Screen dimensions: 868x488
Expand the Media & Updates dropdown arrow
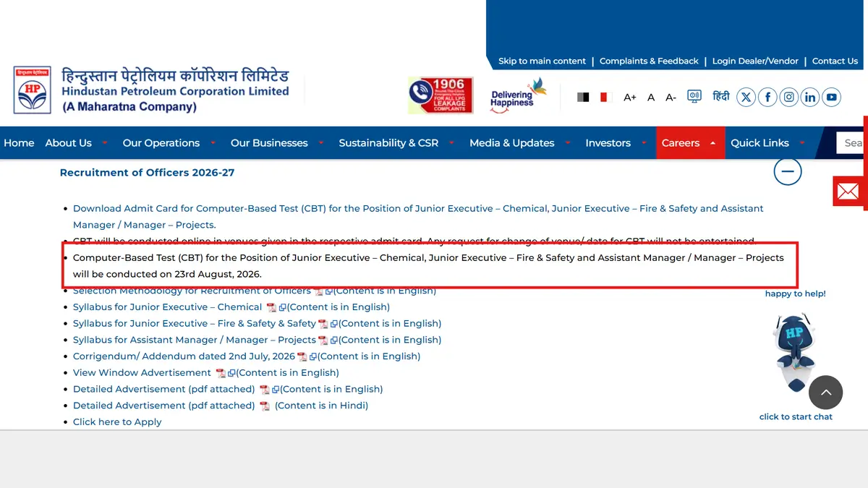(567, 143)
